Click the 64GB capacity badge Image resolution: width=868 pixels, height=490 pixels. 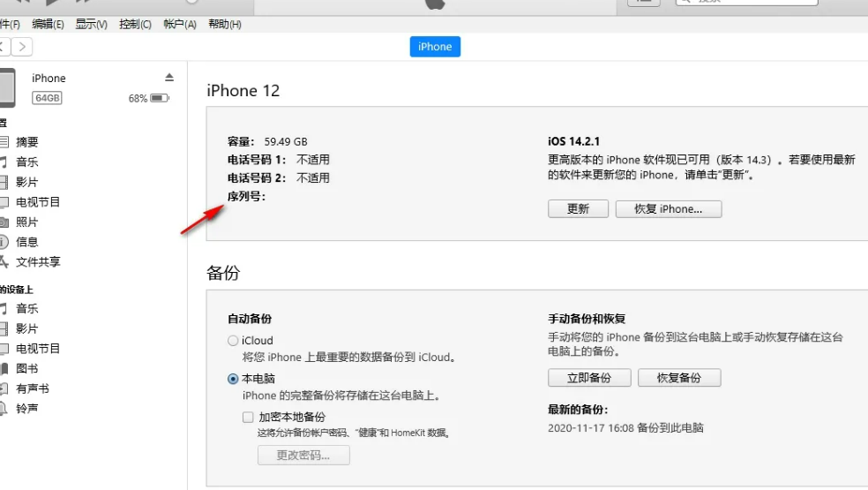click(x=47, y=98)
